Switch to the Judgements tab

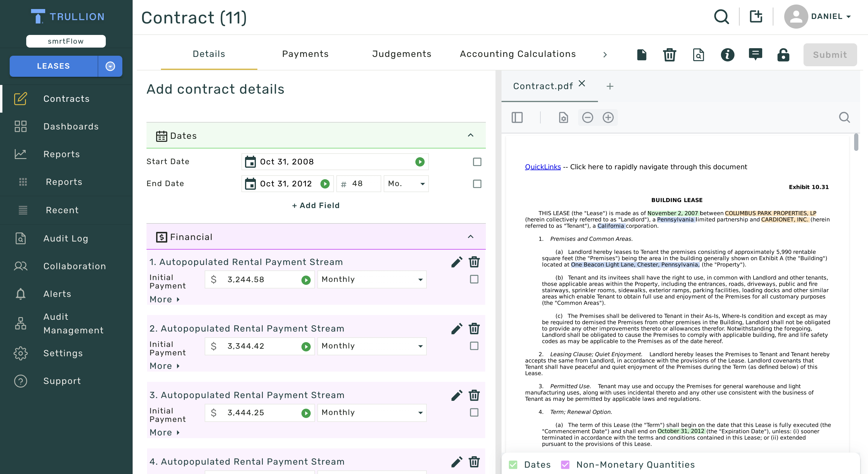pyautogui.click(x=402, y=54)
